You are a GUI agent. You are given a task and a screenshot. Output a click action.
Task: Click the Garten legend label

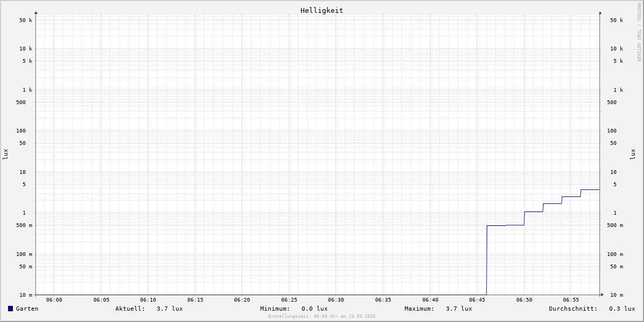(x=27, y=309)
